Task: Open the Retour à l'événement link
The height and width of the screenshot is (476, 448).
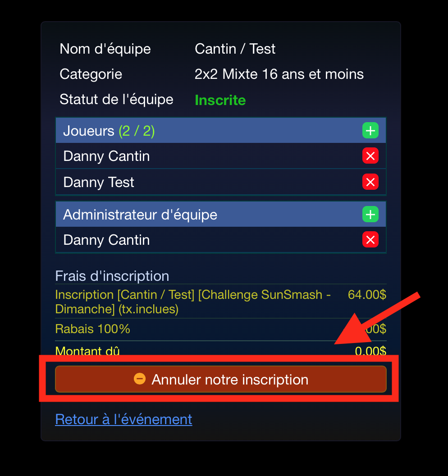Action: click(x=123, y=419)
